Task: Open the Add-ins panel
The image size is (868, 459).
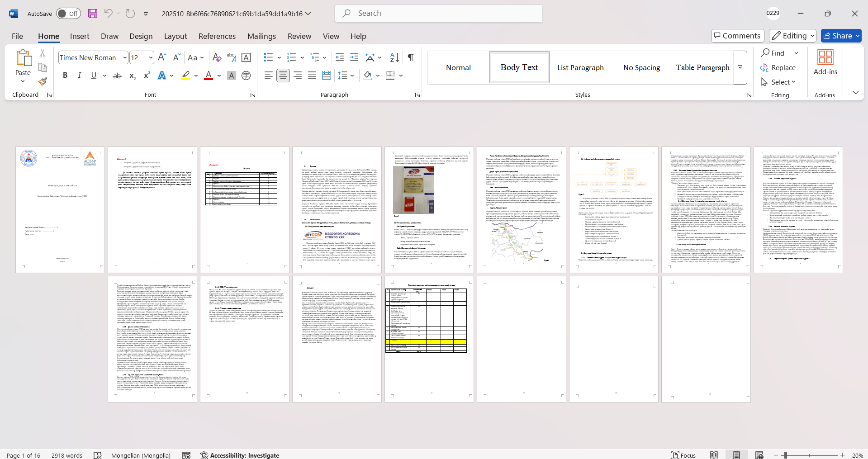Action: (x=825, y=62)
